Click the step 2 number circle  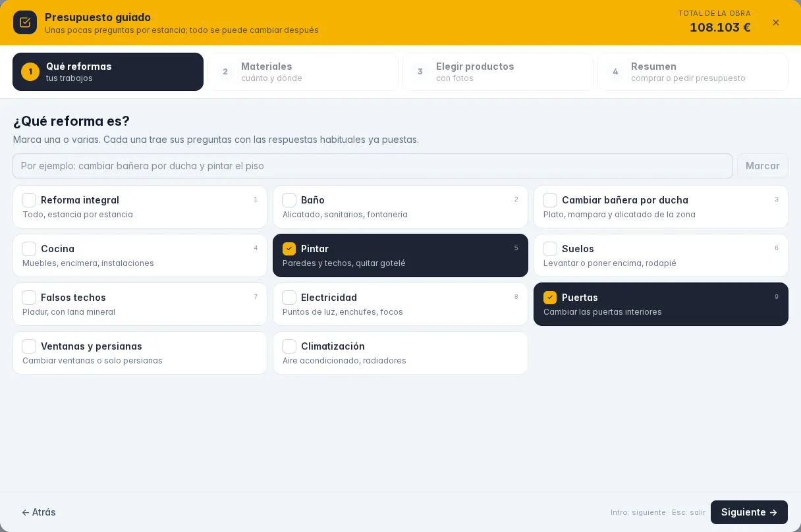pyautogui.click(x=225, y=72)
